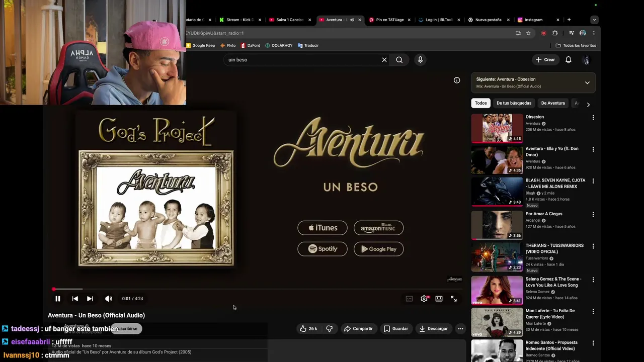Image resolution: width=644 pixels, height=362 pixels.
Task: Dislike the video
Action: 329,329
